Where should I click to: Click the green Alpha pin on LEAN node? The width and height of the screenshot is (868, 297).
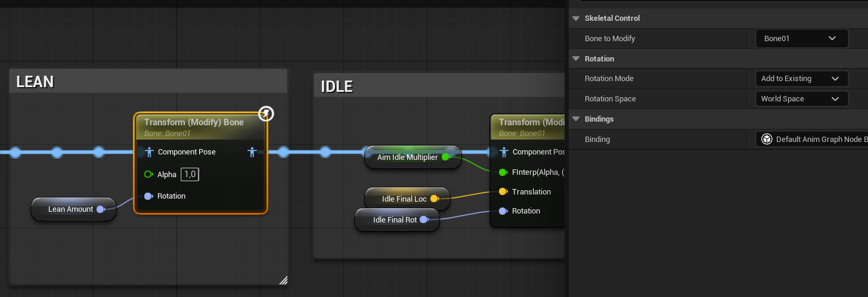[148, 175]
